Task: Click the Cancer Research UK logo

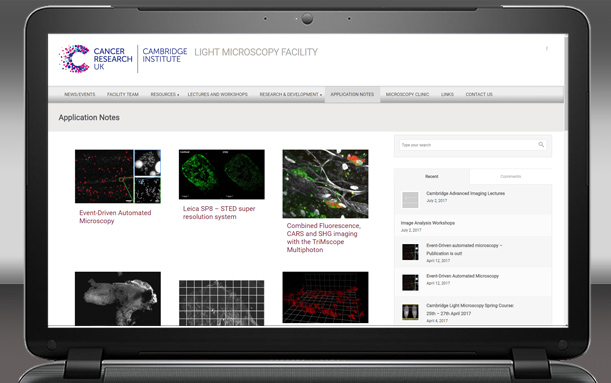Action: (x=95, y=59)
